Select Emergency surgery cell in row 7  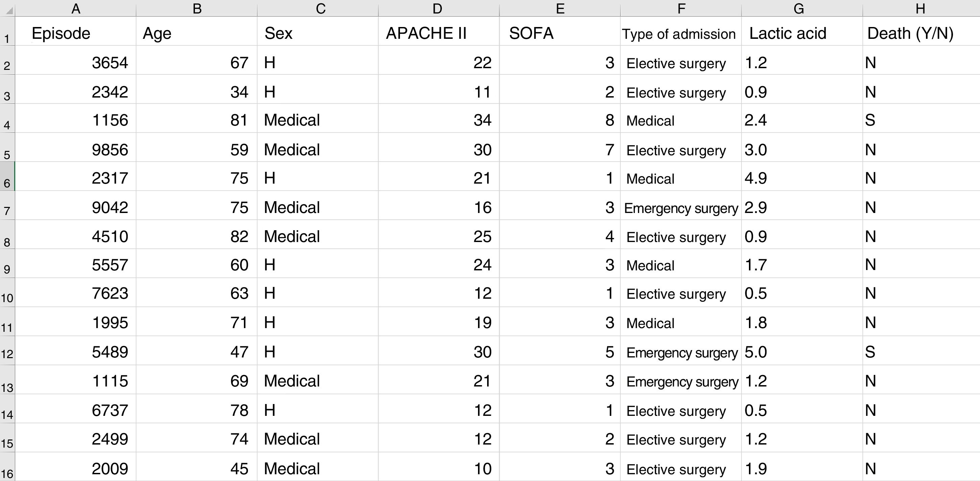pos(681,208)
